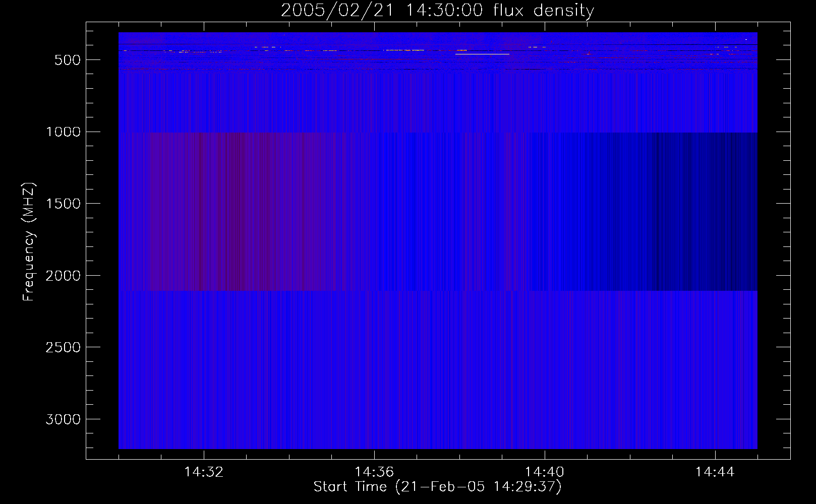Click the "Frequency (MHZ)" axis label
The image size is (816, 504).
[x=29, y=242]
